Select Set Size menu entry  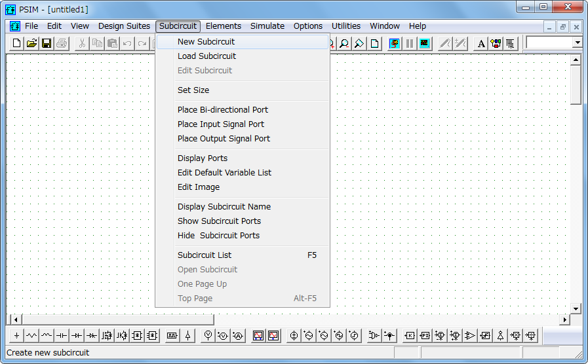point(243,90)
